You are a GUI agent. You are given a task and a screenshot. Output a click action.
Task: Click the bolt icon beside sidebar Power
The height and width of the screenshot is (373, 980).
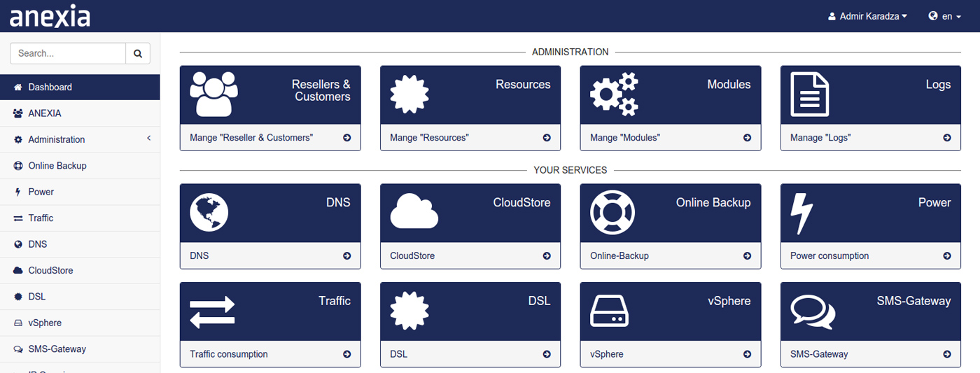pyautogui.click(x=18, y=192)
